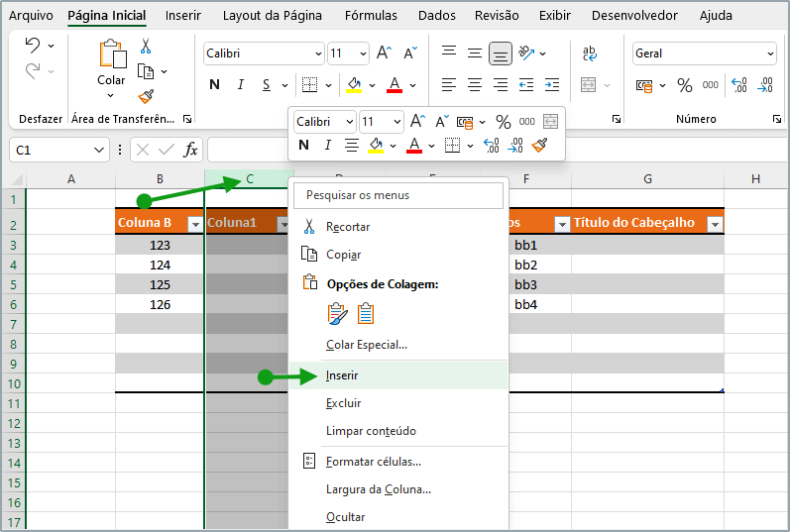This screenshot has height=532, width=790.
Task: Click the ribbon Cut scissors icon
Action: [146, 47]
